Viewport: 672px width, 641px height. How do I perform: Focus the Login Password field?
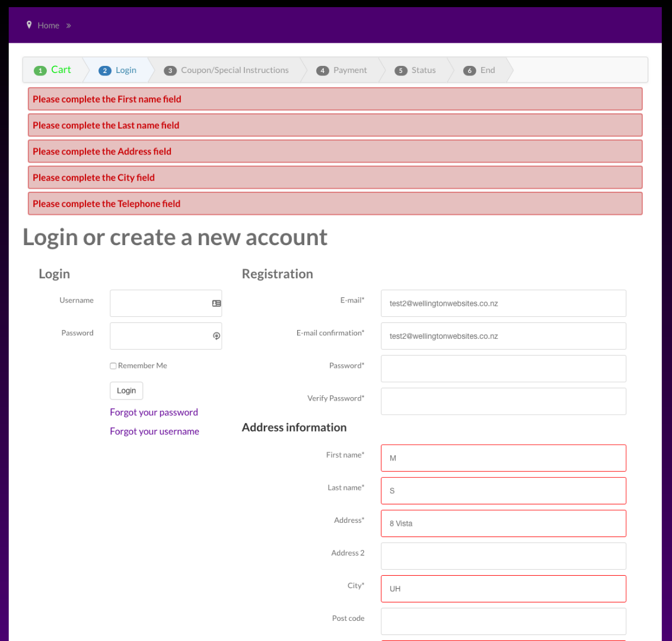point(166,336)
